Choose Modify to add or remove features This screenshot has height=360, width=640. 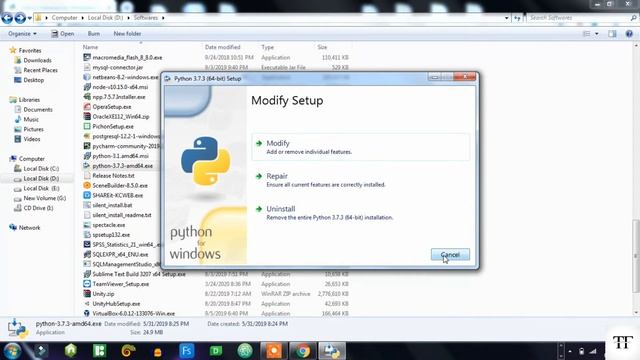360,147
